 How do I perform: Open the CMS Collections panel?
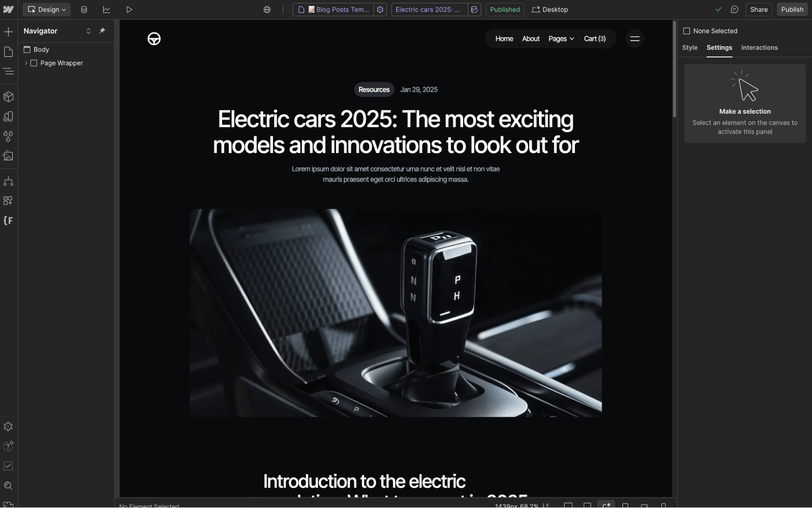[84, 9]
